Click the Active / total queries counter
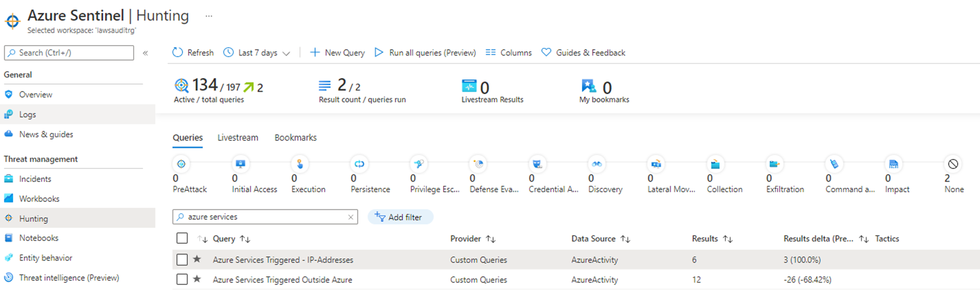980x295 pixels. pos(218,90)
